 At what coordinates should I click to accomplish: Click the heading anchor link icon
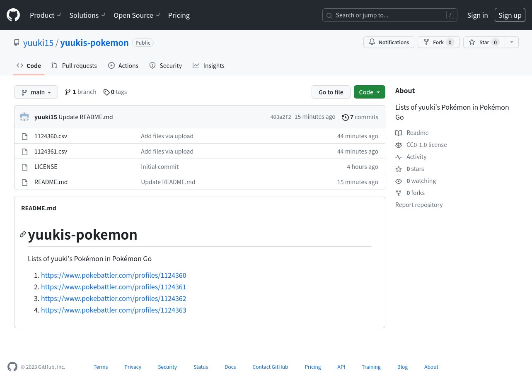point(23,235)
